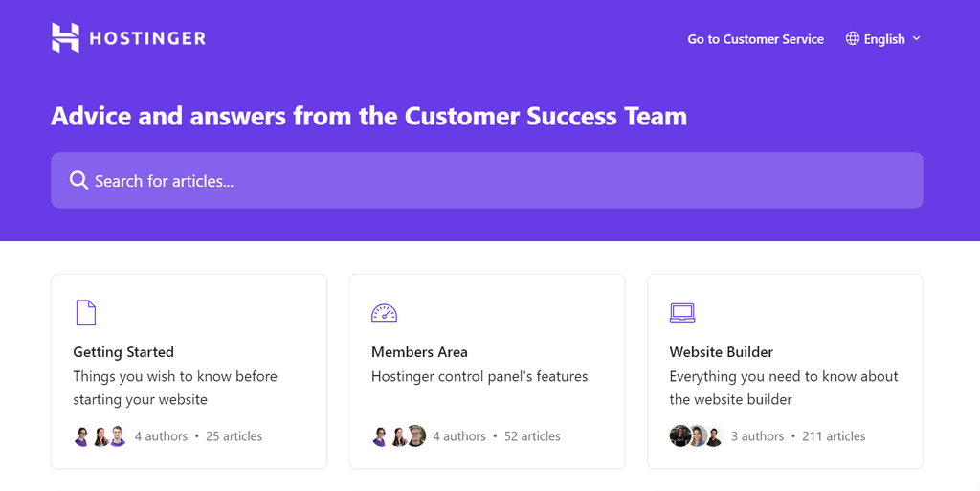This screenshot has width=980, height=491.
Task: Click the HOSTINGER wordmark text
Action: click(x=147, y=39)
